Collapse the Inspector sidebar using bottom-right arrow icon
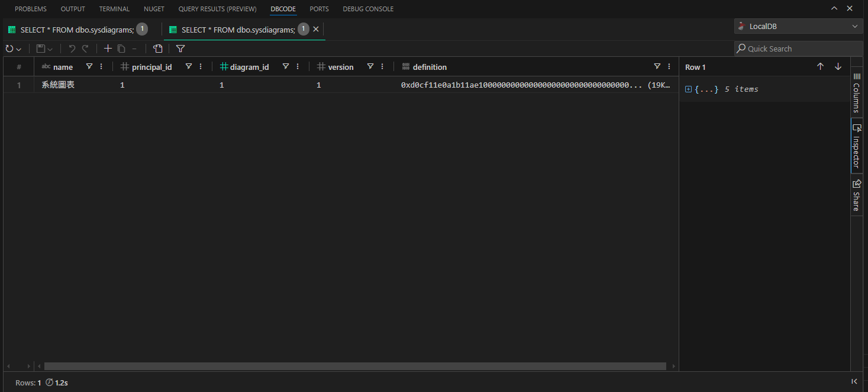 (854, 382)
